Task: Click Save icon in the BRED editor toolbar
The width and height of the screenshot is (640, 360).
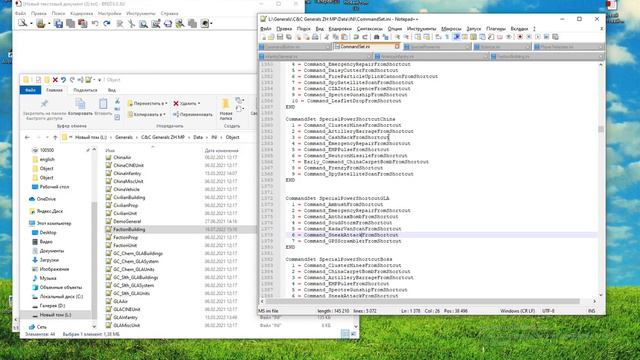Action: (x=59, y=24)
